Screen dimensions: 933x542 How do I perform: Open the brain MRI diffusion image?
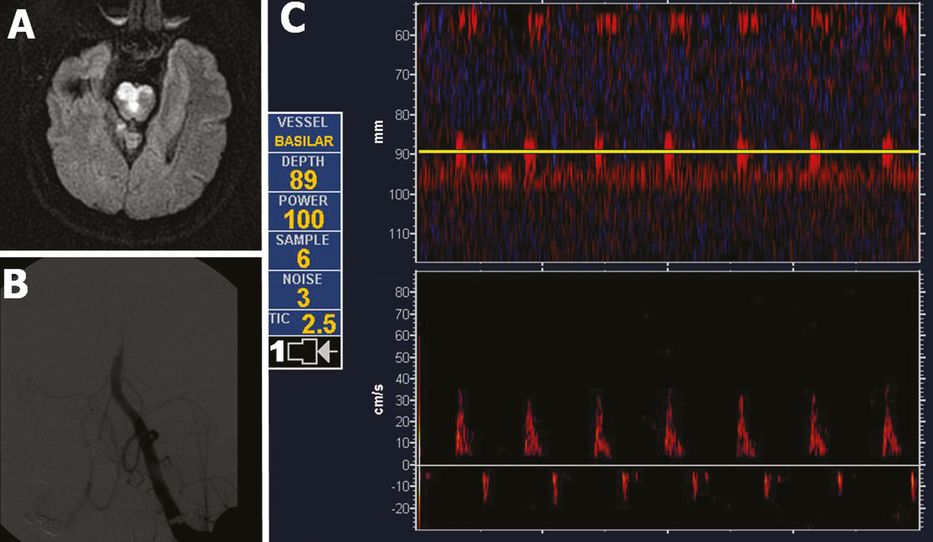(130, 125)
